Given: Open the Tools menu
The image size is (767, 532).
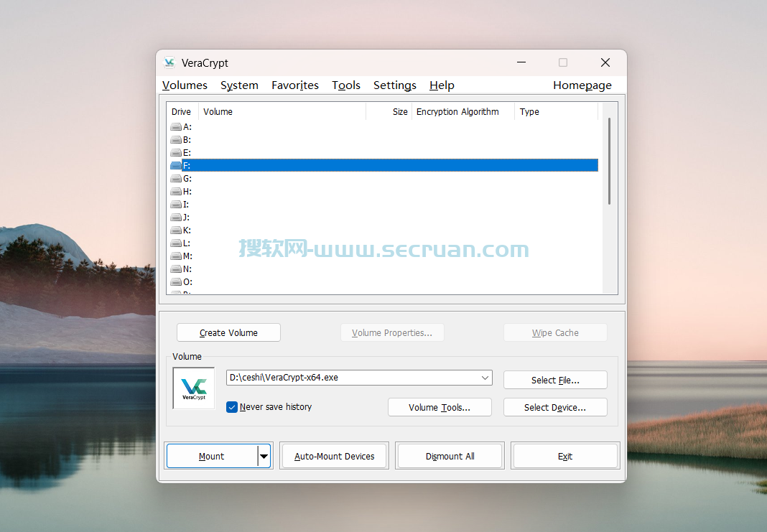Looking at the screenshot, I should point(346,85).
